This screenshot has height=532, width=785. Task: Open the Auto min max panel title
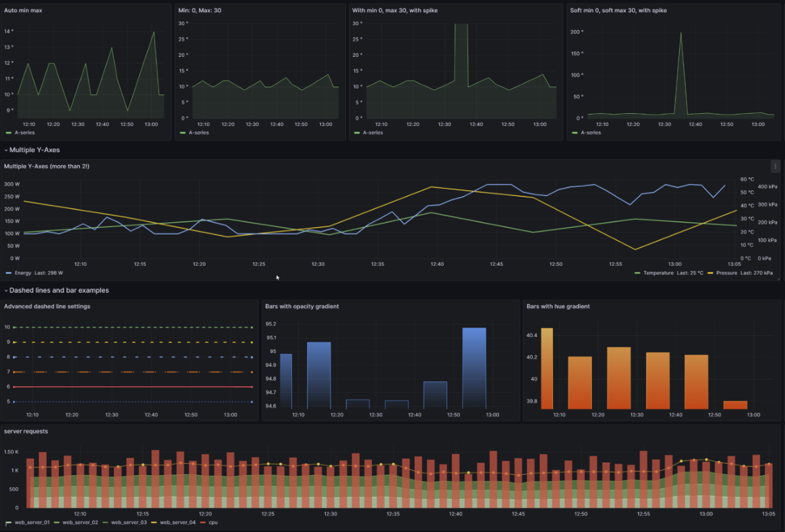click(23, 10)
